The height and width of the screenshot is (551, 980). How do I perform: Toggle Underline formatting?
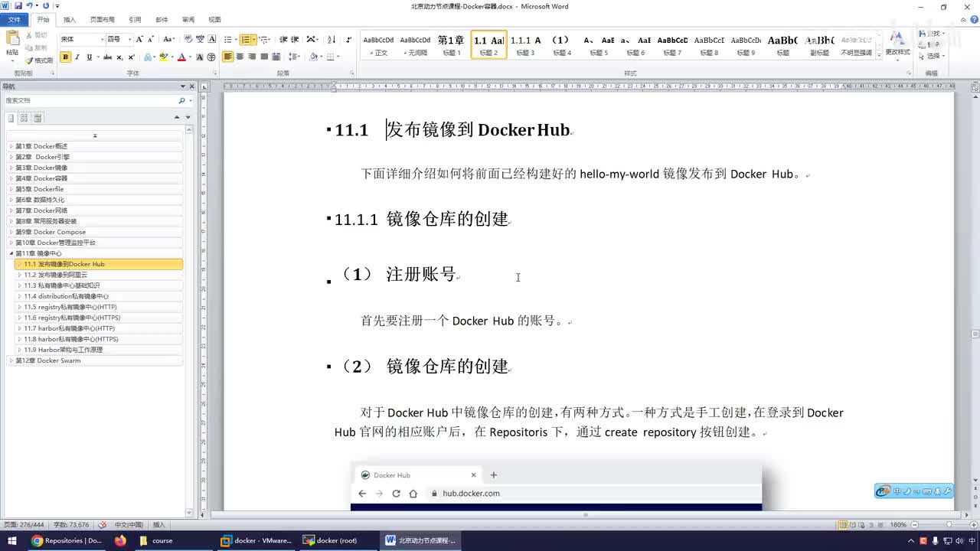point(89,57)
